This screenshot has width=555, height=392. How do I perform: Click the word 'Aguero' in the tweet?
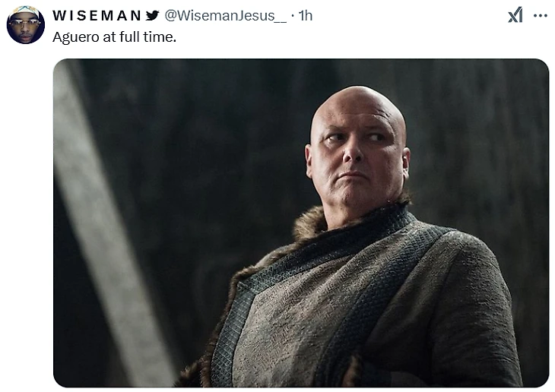coord(76,37)
